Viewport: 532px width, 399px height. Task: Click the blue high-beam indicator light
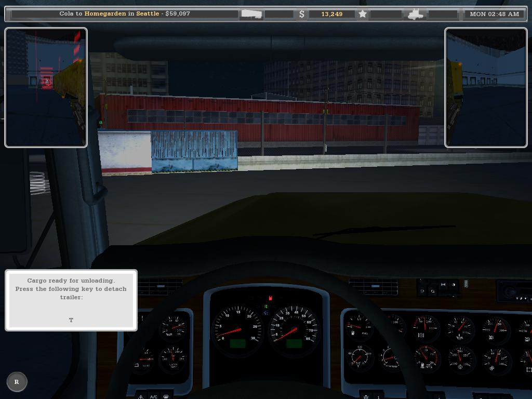267,312
